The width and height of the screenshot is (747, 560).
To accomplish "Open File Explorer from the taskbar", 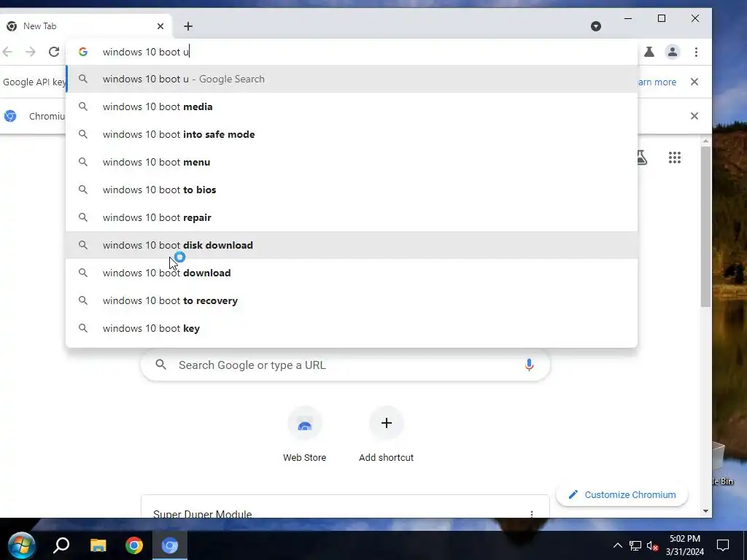I will 98,545.
